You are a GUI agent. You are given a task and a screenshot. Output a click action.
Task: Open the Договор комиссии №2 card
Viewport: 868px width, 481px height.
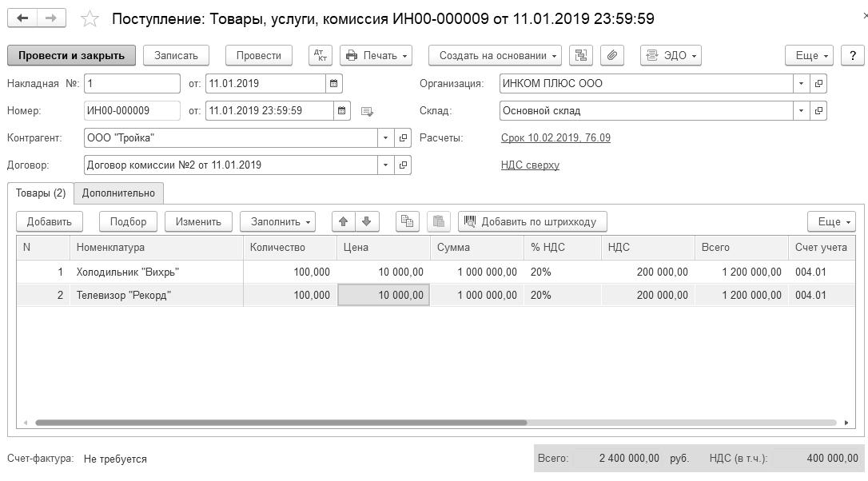(x=403, y=165)
